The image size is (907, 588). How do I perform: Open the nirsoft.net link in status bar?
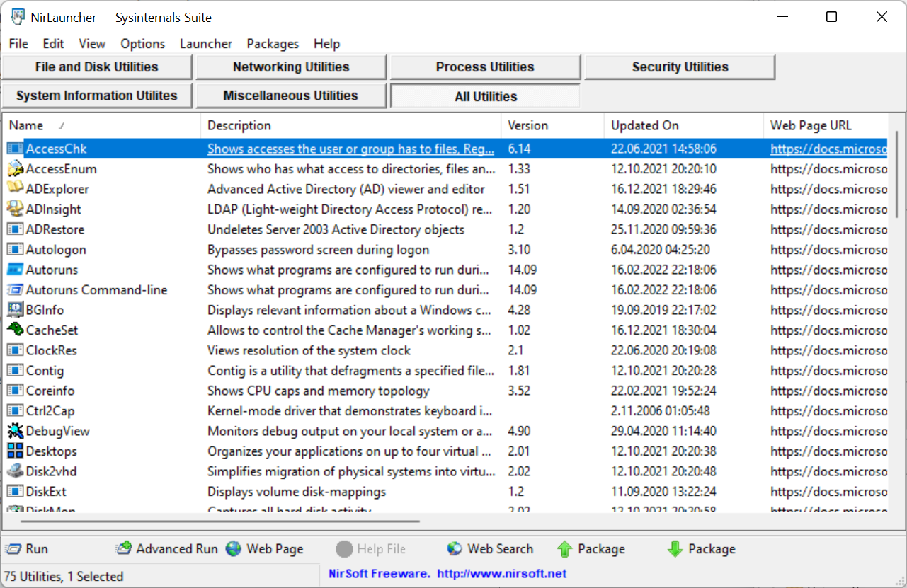coord(501,574)
